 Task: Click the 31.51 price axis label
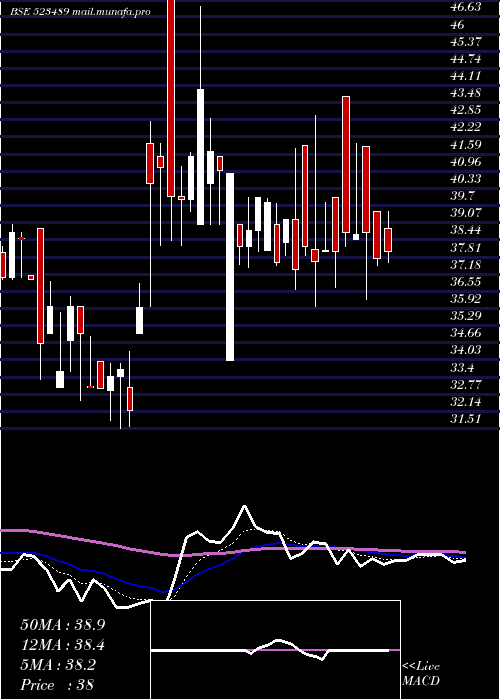click(x=467, y=419)
